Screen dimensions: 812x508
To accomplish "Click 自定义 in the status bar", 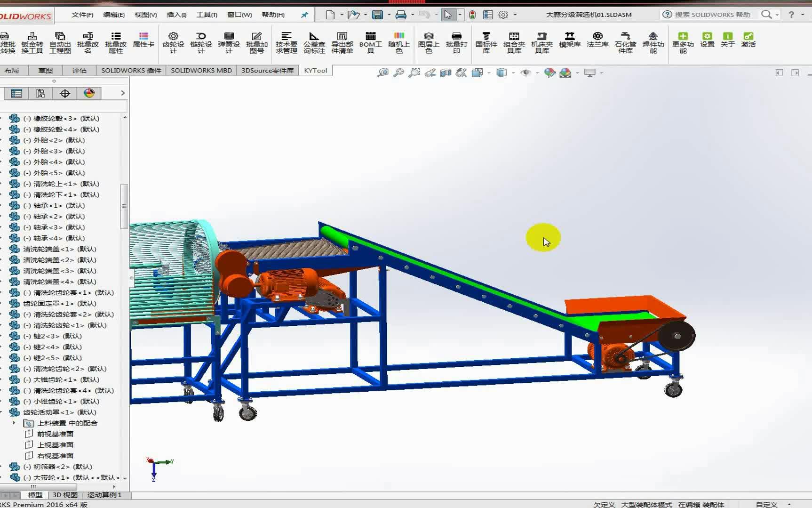I will click(766, 504).
